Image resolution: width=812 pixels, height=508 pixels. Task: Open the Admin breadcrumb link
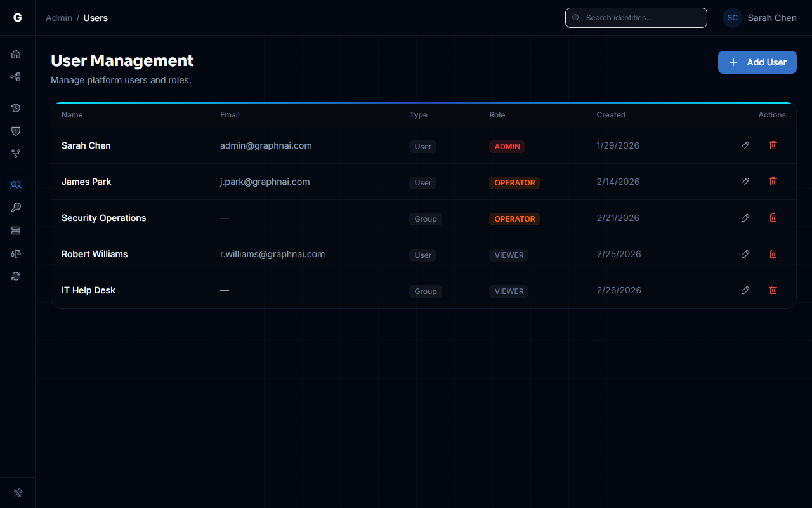point(59,18)
